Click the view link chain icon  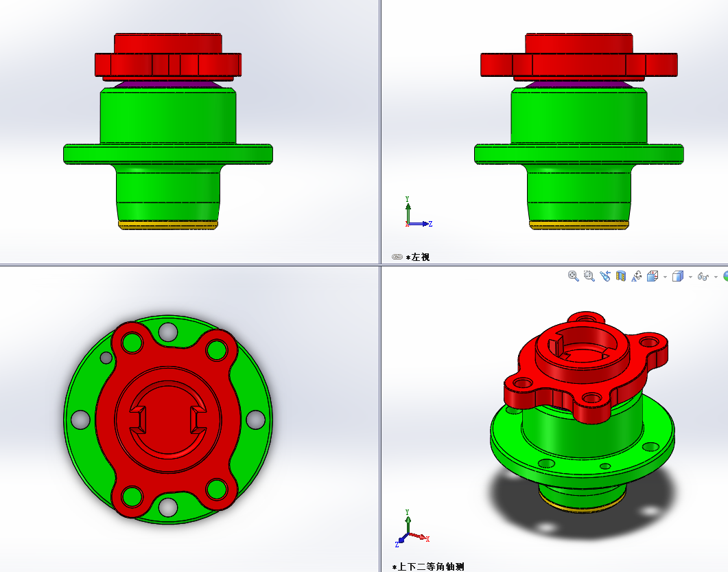click(x=397, y=257)
